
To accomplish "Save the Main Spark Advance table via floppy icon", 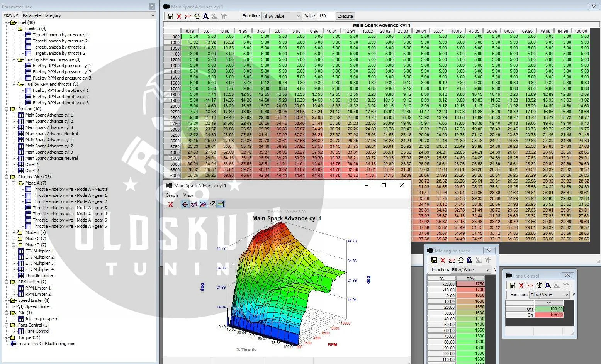I will 170,16.
